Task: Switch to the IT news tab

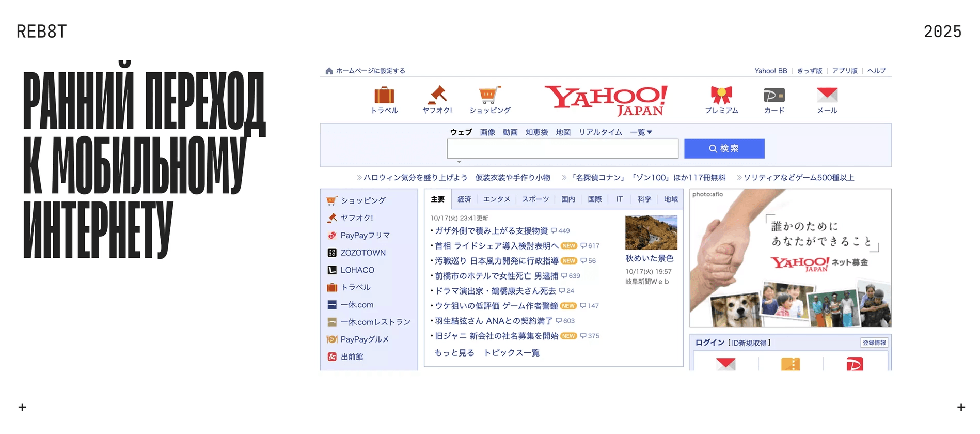Action: pyautogui.click(x=620, y=199)
